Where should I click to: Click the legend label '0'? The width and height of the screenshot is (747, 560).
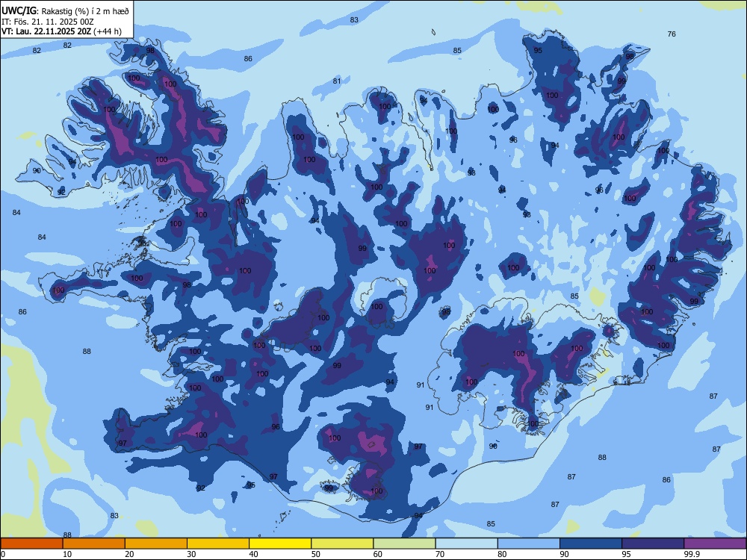[x=3, y=554]
